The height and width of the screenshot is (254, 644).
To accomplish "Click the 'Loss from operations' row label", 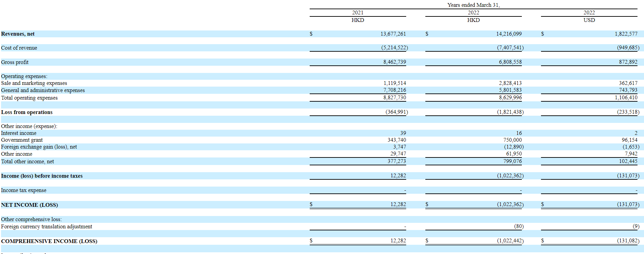I will pyautogui.click(x=27, y=112).
